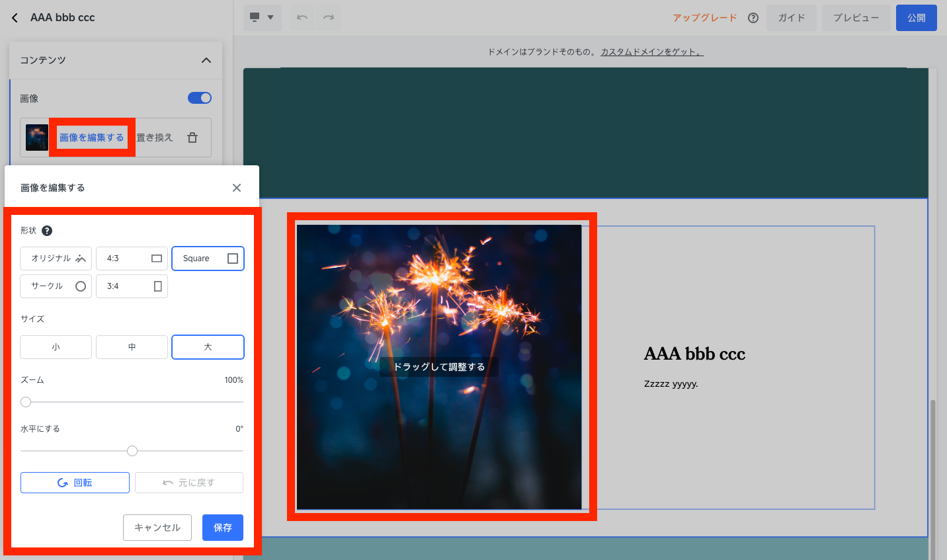Image resolution: width=947 pixels, height=560 pixels.
Task: Open the device view dropdown
Action: point(262,18)
